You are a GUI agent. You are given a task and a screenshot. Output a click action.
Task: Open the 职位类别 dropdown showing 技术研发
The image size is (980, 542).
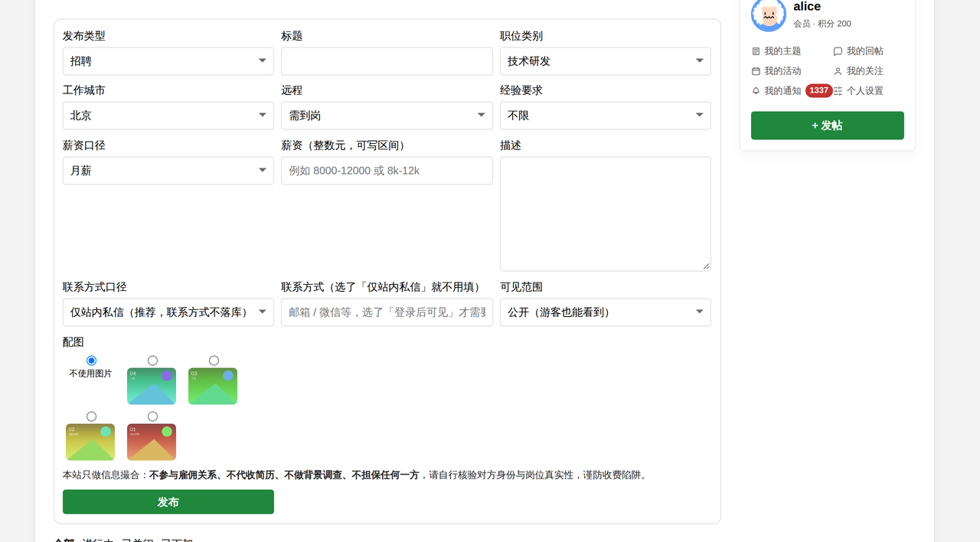click(x=606, y=61)
